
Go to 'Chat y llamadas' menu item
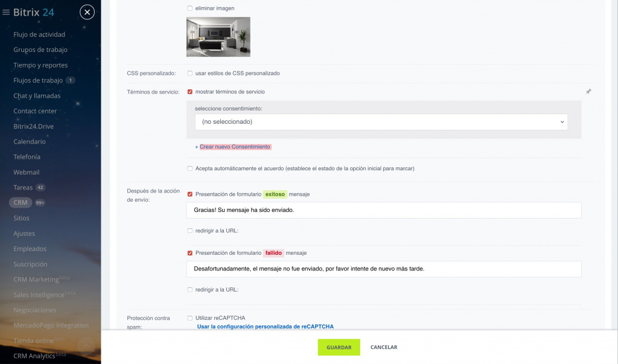(37, 96)
